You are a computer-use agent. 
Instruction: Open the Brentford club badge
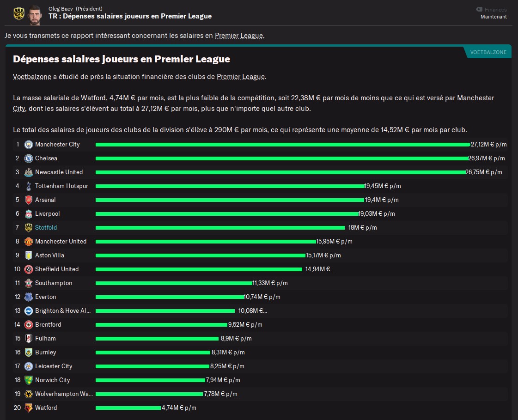[29, 325]
